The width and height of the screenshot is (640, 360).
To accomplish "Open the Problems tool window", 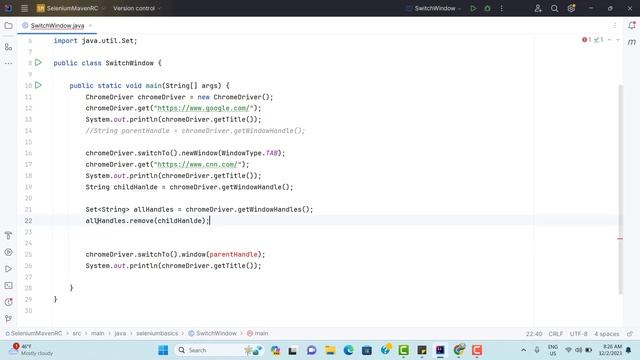I will pyautogui.click(x=8, y=302).
